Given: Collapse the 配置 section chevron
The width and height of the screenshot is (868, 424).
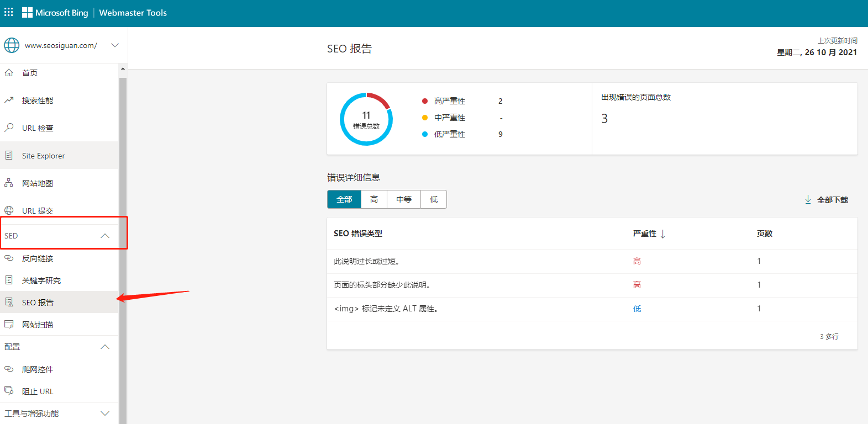Looking at the screenshot, I should (x=105, y=347).
